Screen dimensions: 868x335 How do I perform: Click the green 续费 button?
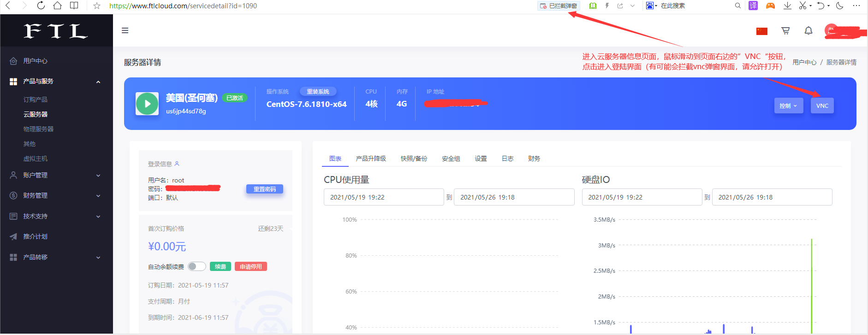[x=220, y=266]
